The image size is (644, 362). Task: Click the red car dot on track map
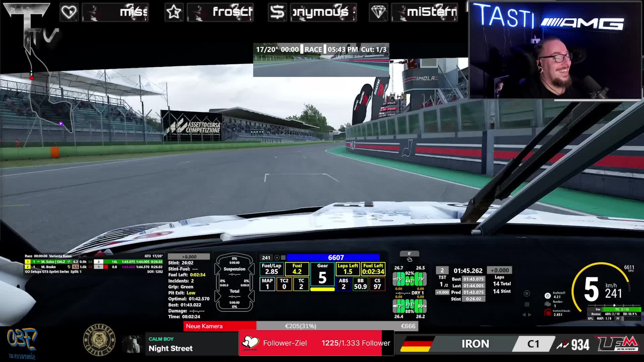tap(32, 78)
